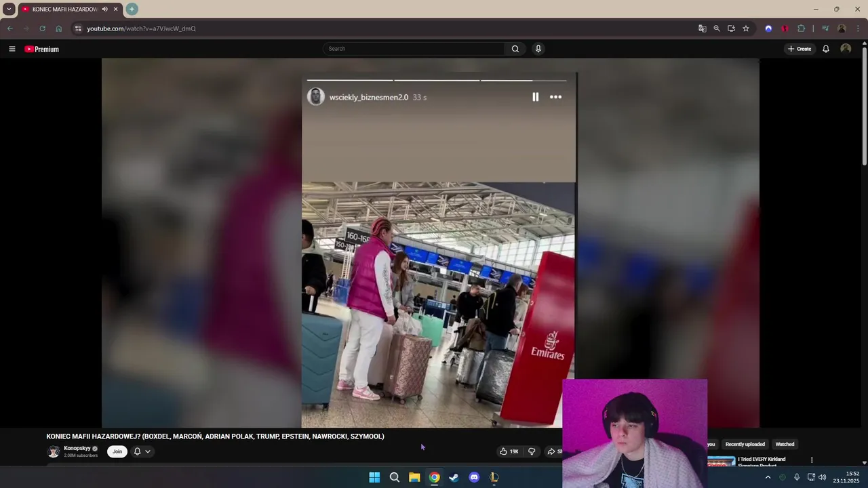Show hidden system tray icons
The width and height of the screenshot is (868, 488).
[768, 477]
